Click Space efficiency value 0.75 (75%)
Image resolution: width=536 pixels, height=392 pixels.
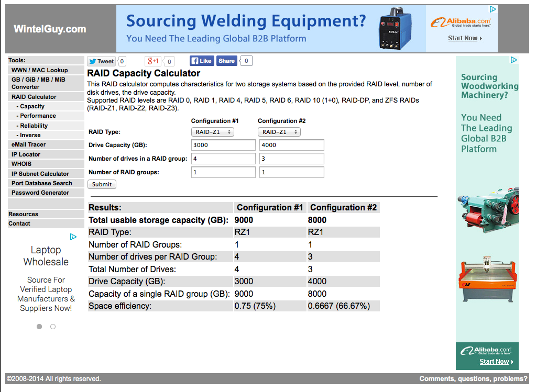click(x=255, y=306)
